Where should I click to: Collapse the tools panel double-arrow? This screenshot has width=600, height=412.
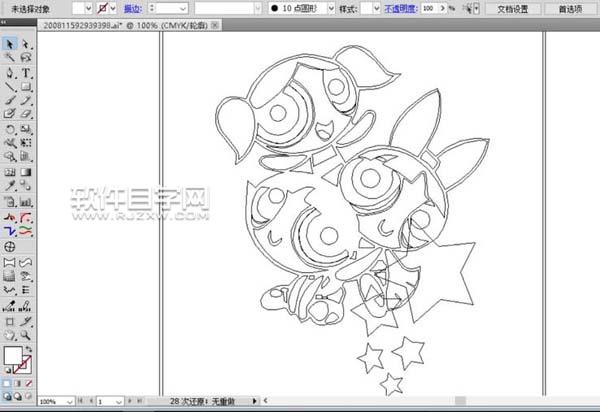pyautogui.click(x=4, y=23)
